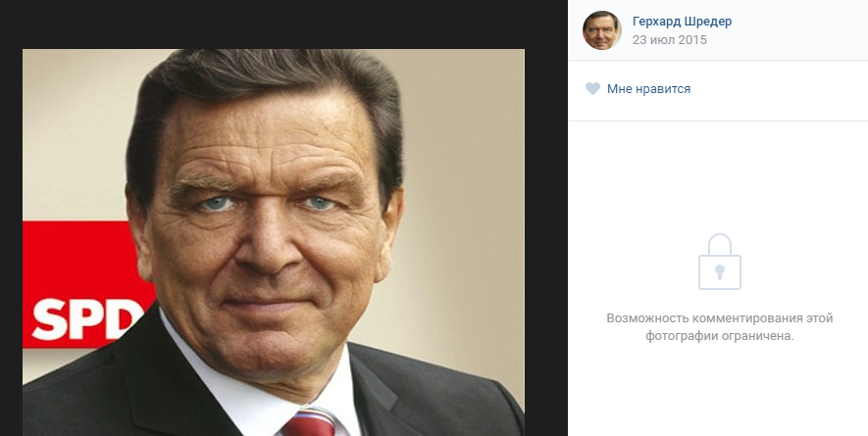Open Герхард Шредер profile link

[682, 22]
